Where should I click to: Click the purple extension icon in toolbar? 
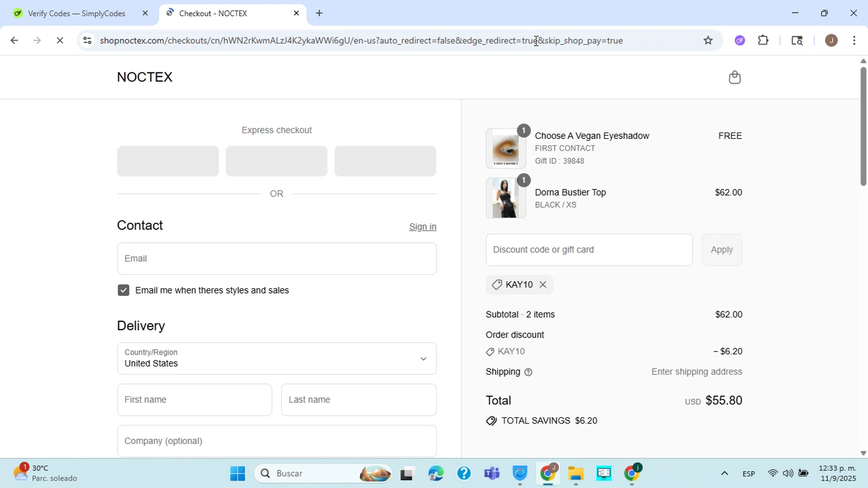(x=740, y=41)
